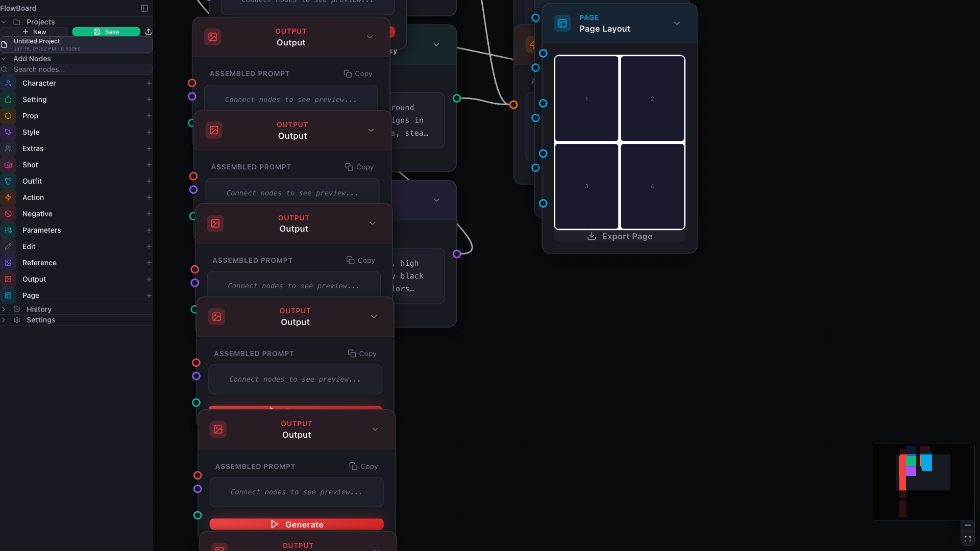Screen dimensions: 980x551
Task: Click FlowBoard app title
Action: [x=18, y=8]
